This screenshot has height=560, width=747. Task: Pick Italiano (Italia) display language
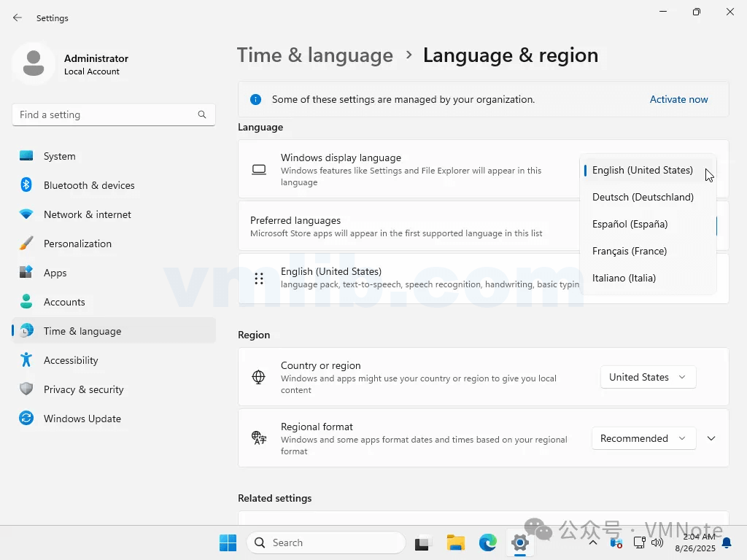(x=624, y=278)
